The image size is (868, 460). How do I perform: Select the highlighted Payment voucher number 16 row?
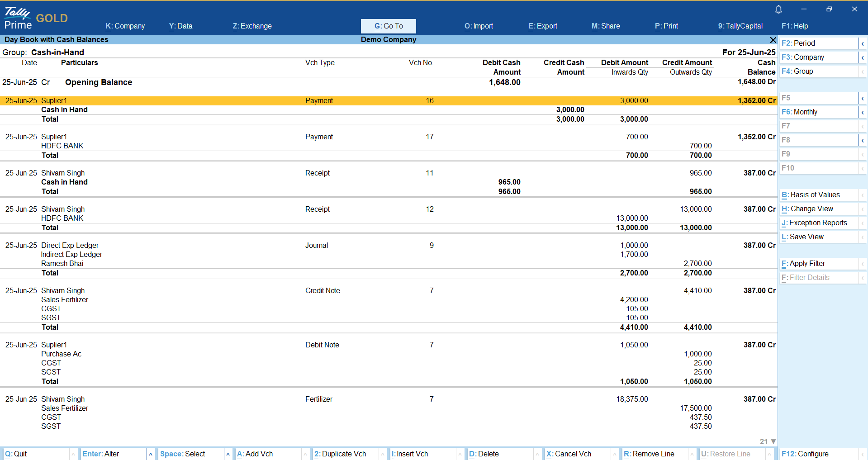[x=319, y=101]
